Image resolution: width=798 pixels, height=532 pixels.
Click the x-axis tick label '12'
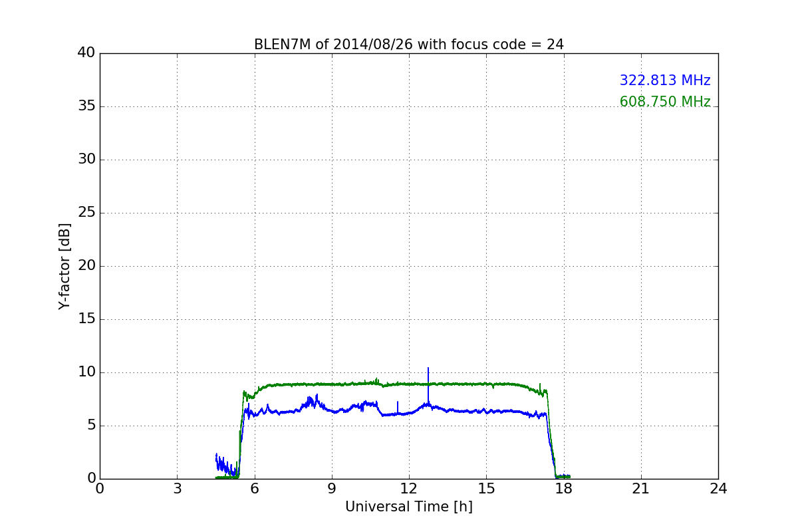tap(409, 489)
